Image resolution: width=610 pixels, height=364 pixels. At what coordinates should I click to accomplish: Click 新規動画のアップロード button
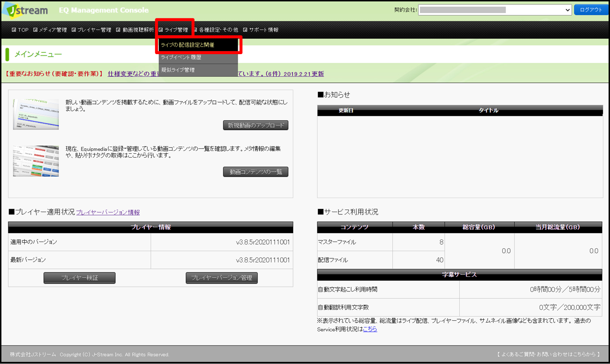(256, 125)
